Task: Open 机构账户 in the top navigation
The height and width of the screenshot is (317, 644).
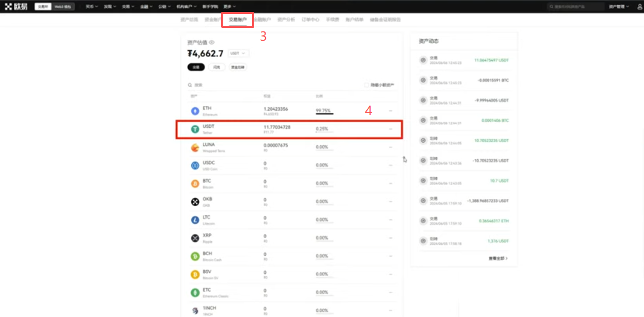Action: click(188, 7)
